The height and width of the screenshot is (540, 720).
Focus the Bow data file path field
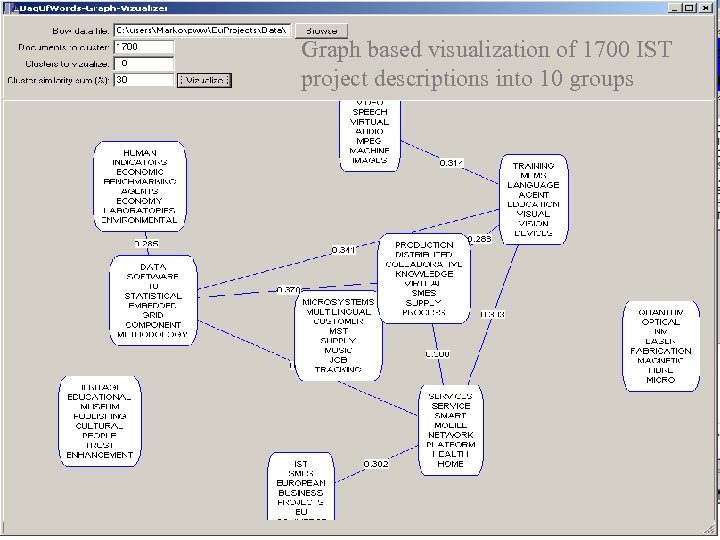[202, 30]
